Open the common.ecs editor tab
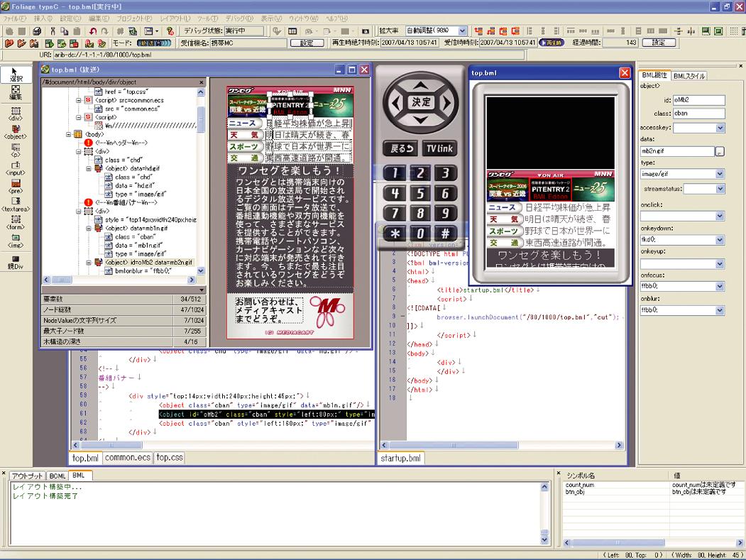Screen dimensions: 746x560 tap(128, 458)
